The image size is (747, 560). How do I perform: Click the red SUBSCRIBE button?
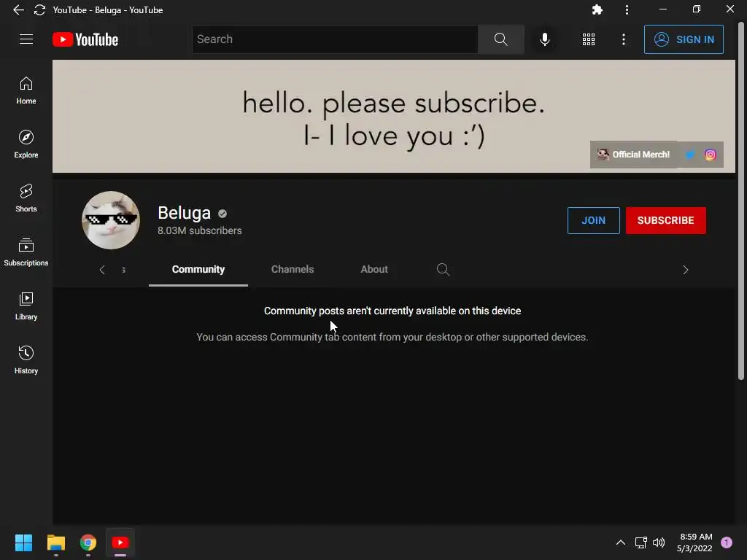click(x=665, y=220)
